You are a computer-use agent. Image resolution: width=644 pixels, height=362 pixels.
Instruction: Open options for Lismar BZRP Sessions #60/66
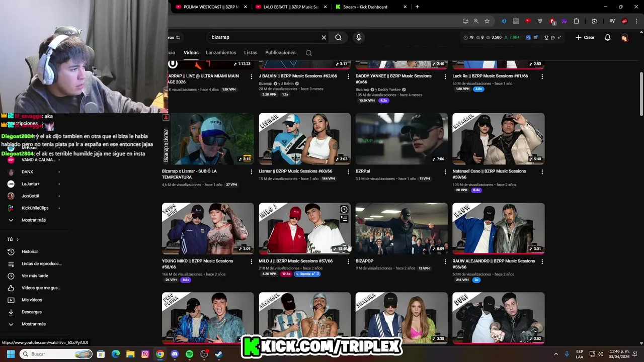(348, 172)
